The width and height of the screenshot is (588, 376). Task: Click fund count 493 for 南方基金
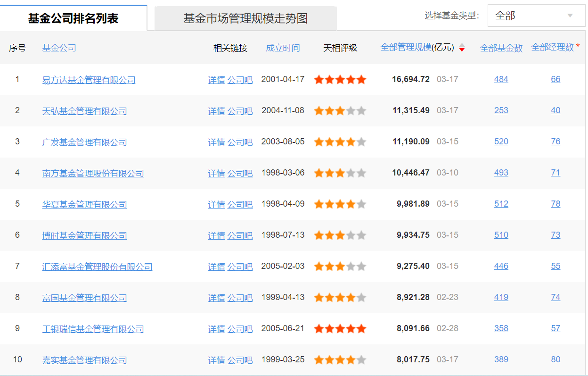click(x=501, y=173)
